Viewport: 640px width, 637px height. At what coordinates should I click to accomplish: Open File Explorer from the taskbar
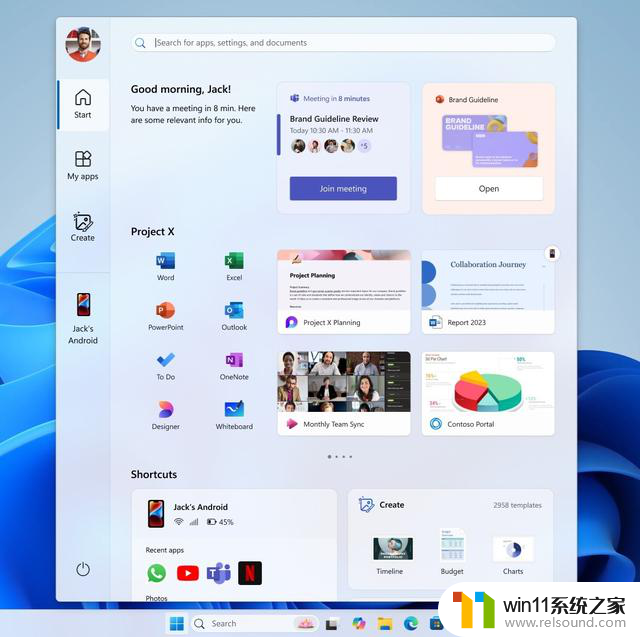[384, 623]
